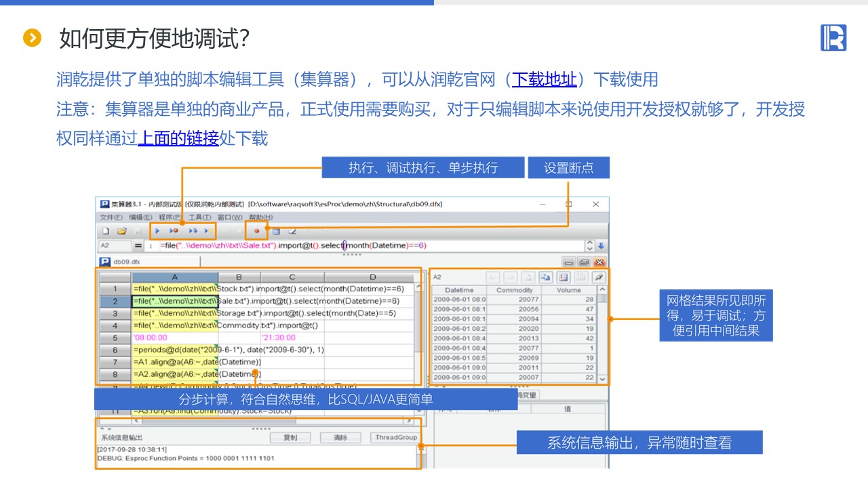Image resolution: width=868 pixels, height=488 pixels.
Task: Select row 3 header in the grid
Action: (x=115, y=313)
